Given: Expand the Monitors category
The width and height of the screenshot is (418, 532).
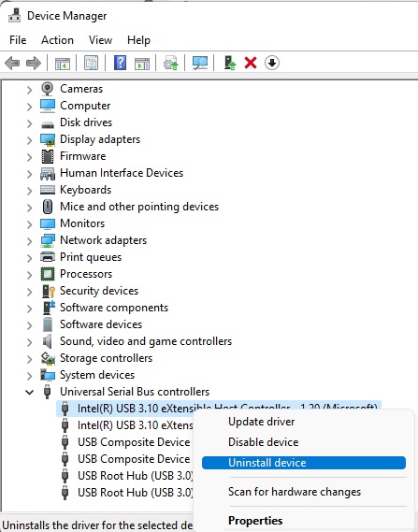Looking at the screenshot, I should tap(30, 224).
